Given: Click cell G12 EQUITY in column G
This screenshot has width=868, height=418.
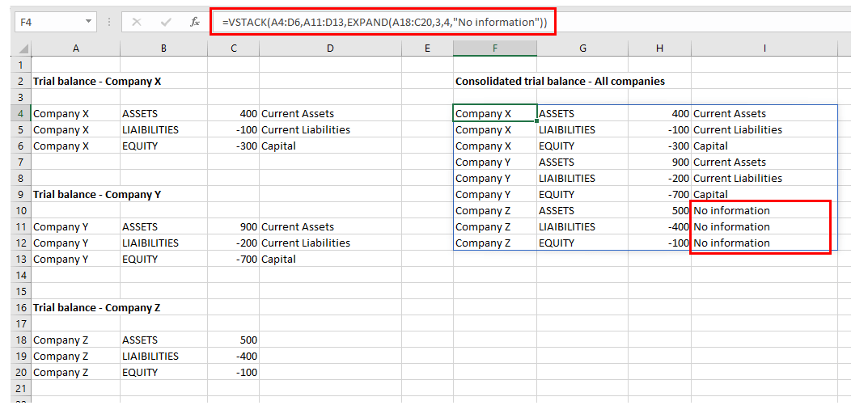Looking at the screenshot, I should tap(582, 243).
